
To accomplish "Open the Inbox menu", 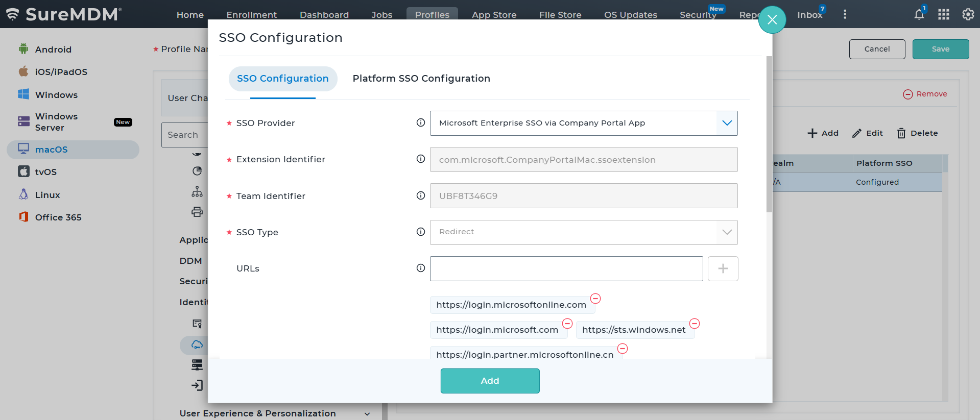I will (x=810, y=15).
